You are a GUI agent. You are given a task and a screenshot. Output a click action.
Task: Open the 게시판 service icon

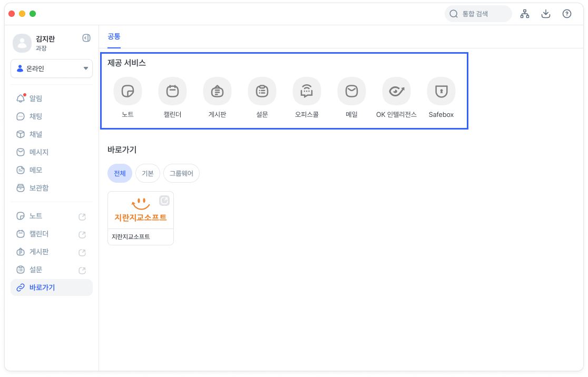pos(217,91)
